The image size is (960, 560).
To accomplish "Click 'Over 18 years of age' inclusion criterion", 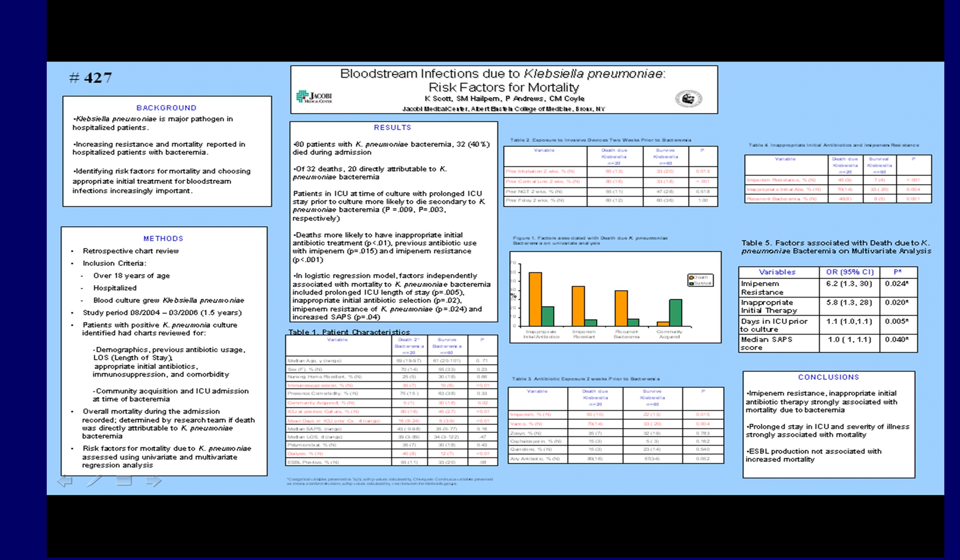I will coord(131,275).
